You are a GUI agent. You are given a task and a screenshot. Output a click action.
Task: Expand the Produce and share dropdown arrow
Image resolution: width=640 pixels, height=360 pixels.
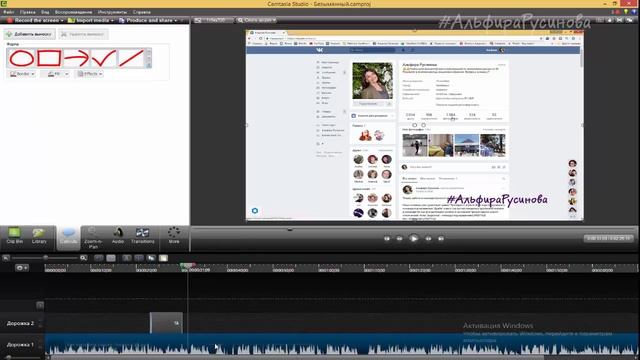click(176, 20)
